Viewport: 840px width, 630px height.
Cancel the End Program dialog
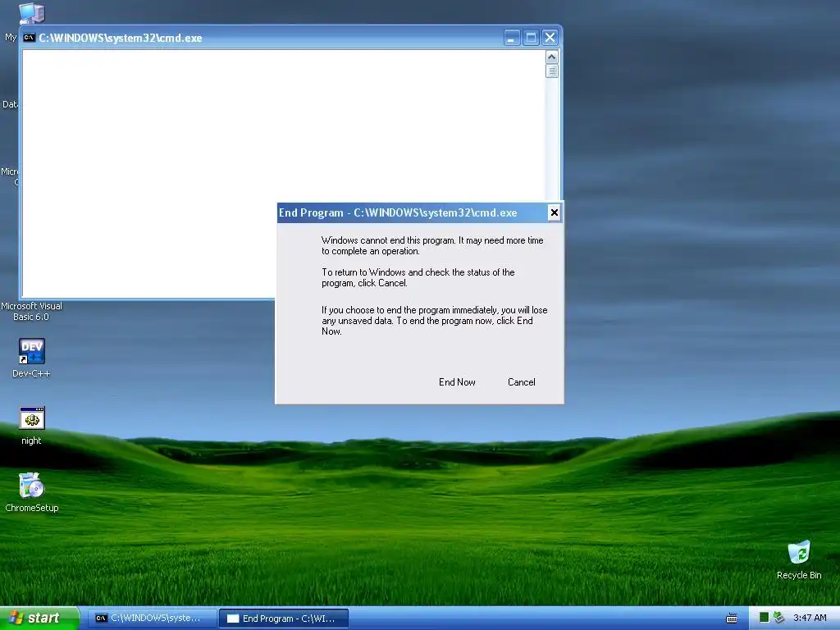point(521,382)
